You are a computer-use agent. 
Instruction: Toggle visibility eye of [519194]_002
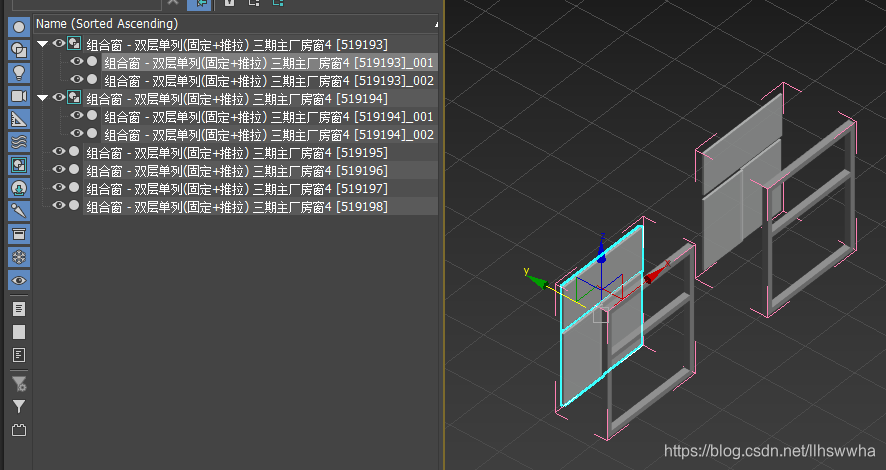pos(77,133)
